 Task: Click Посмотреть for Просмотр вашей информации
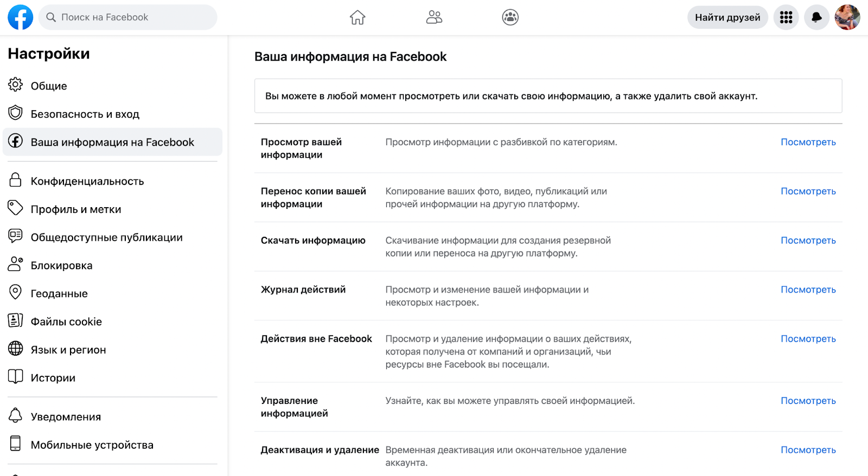(x=808, y=142)
